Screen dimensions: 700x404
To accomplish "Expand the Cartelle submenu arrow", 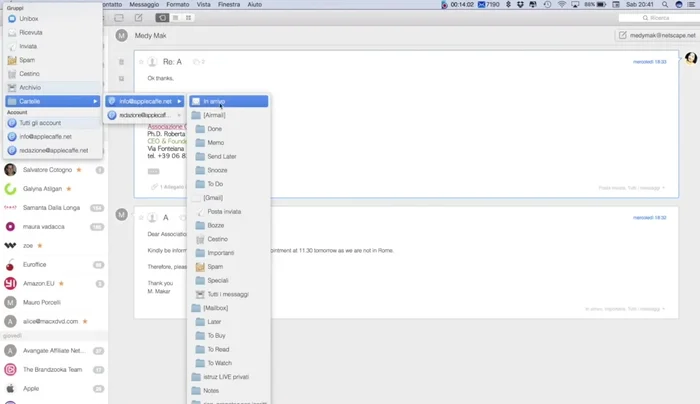I will (x=95, y=101).
